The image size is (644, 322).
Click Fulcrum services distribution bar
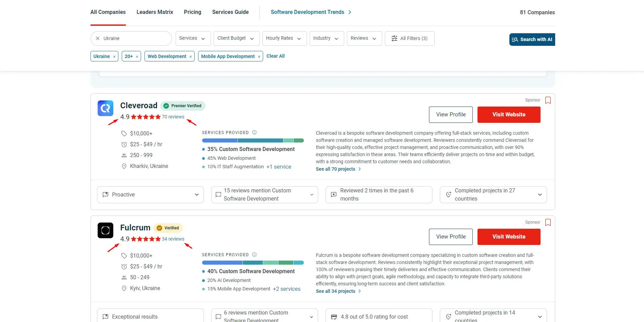pyautogui.click(x=253, y=263)
